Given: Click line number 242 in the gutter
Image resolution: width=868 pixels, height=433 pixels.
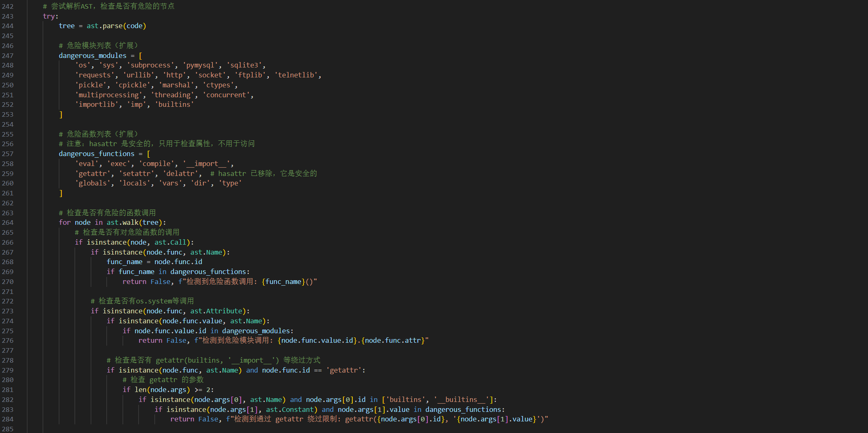Looking at the screenshot, I should click(7, 6).
